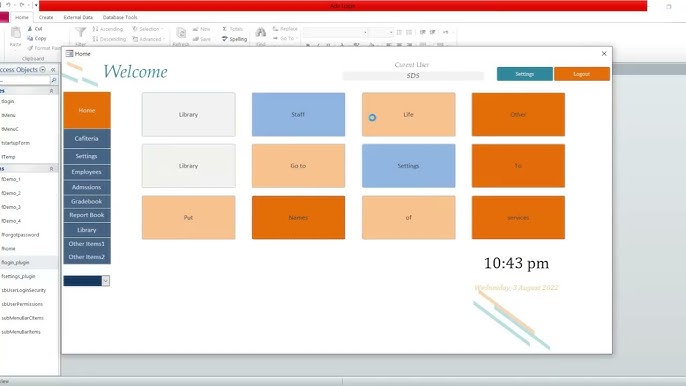This screenshot has width=686, height=386.
Task: Click the New record icon
Action: [196, 29]
